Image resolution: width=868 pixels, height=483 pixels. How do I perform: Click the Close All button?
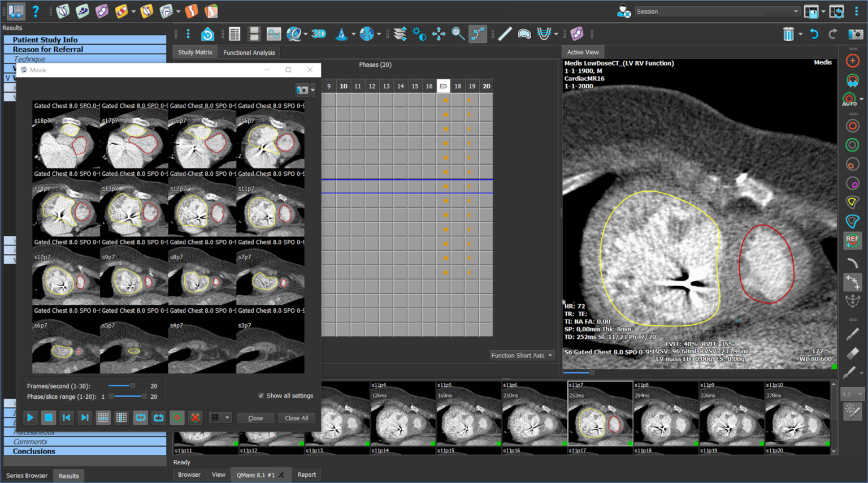(x=296, y=418)
